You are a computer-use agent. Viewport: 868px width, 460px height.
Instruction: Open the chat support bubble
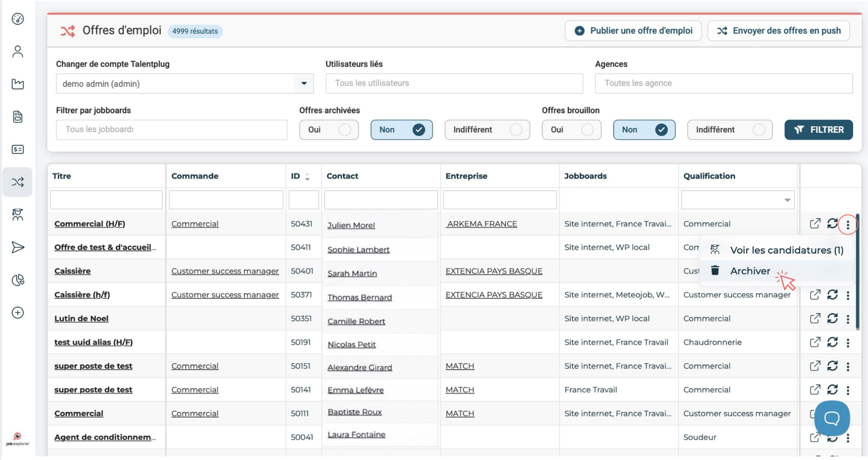coord(832,418)
